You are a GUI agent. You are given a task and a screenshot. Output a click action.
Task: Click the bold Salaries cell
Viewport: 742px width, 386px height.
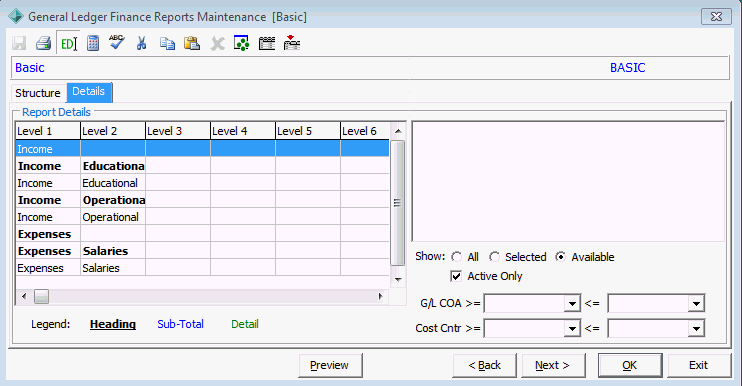(113, 251)
